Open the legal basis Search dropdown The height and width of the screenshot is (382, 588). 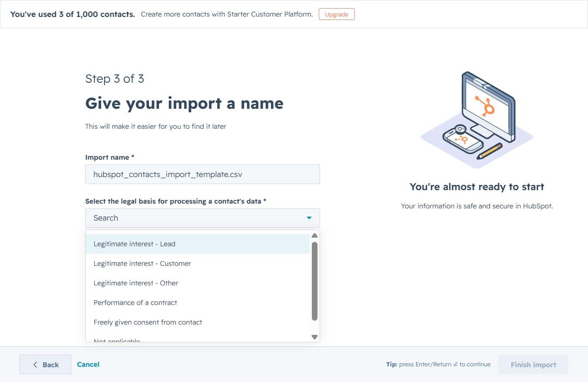tap(203, 218)
